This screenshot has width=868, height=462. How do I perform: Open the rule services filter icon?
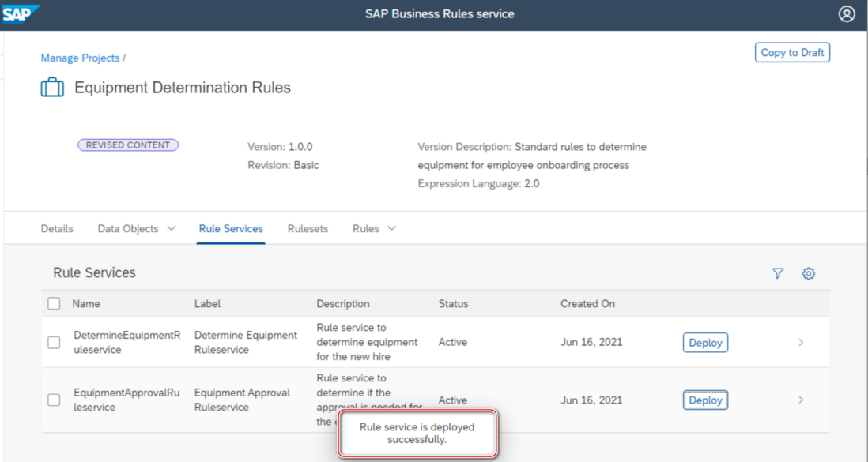(x=778, y=273)
